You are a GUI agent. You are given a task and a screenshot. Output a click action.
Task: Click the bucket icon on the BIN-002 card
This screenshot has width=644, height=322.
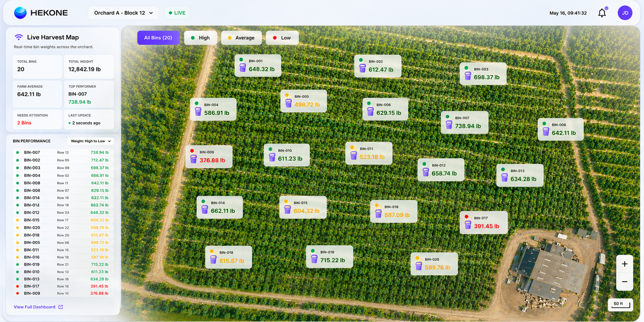coord(362,68)
